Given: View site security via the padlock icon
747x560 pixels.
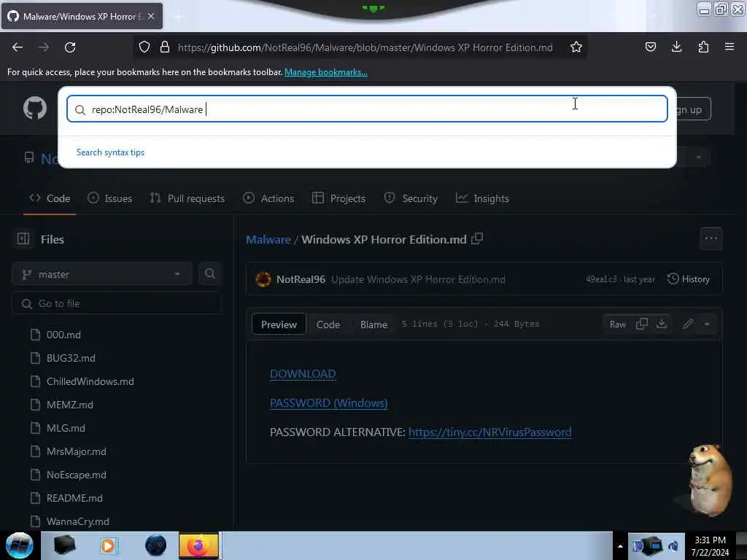Looking at the screenshot, I should (x=165, y=47).
